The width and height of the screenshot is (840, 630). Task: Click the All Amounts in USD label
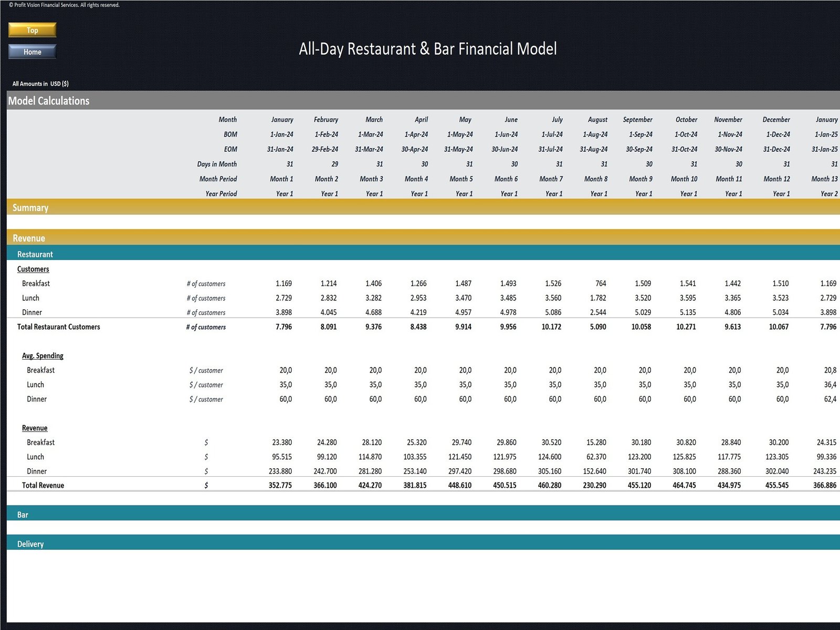(39, 83)
